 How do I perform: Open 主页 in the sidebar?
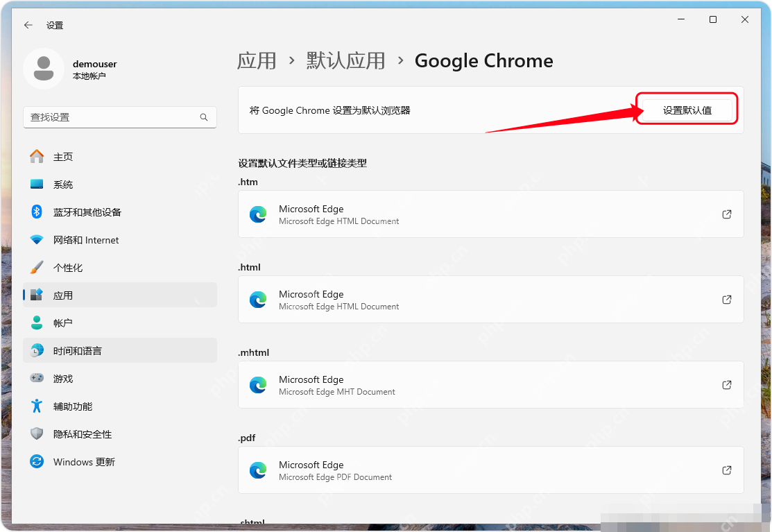click(x=119, y=157)
